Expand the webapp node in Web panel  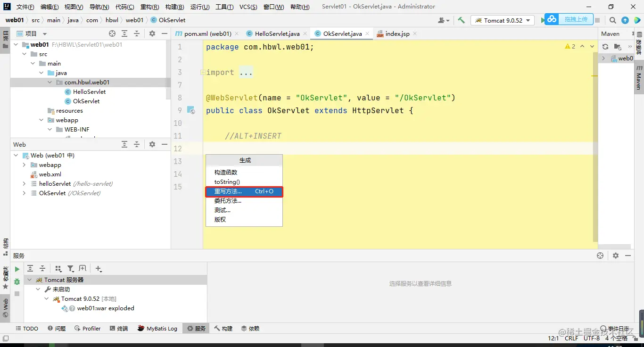[24, 165]
